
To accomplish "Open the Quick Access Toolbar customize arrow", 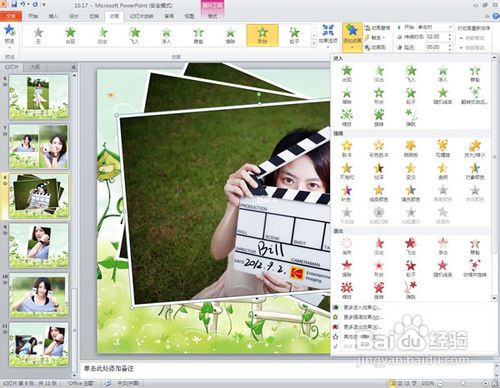I will 44,5.
